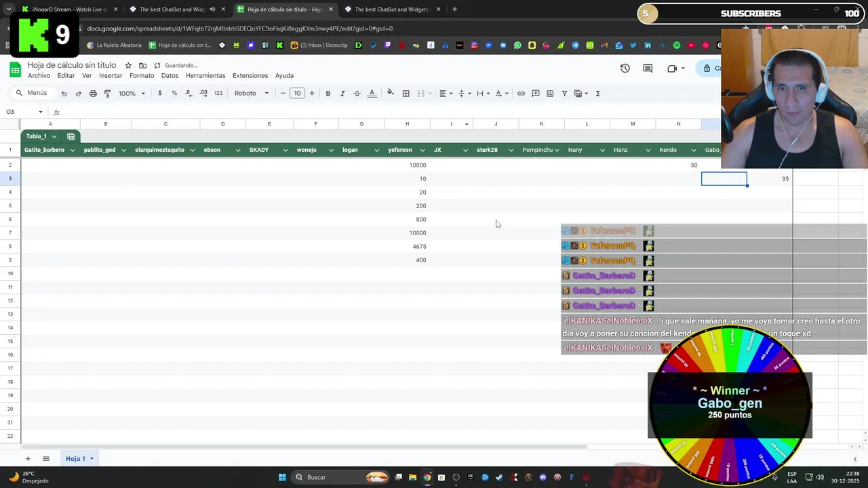
Task: Open table view options dropdown
Action: (x=581, y=94)
